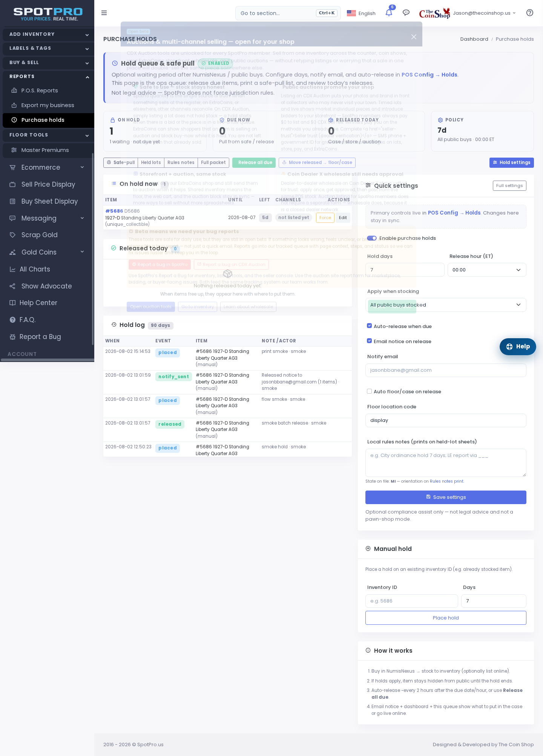Edit hold for item 5686
The height and width of the screenshot is (756, 543).
coord(343,218)
